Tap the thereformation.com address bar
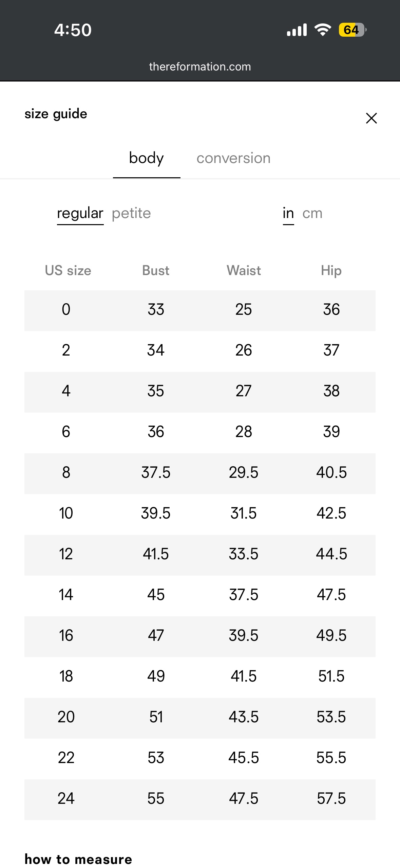 click(200, 67)
